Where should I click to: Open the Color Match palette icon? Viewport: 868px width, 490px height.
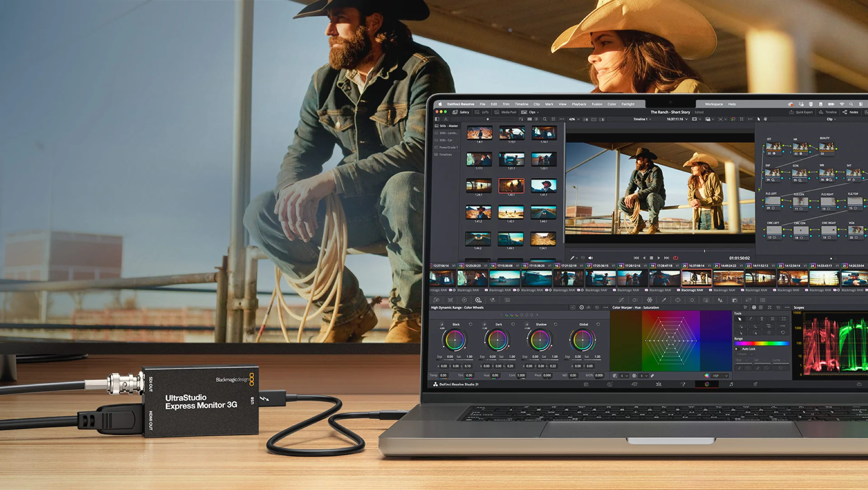tap(450, 300)
